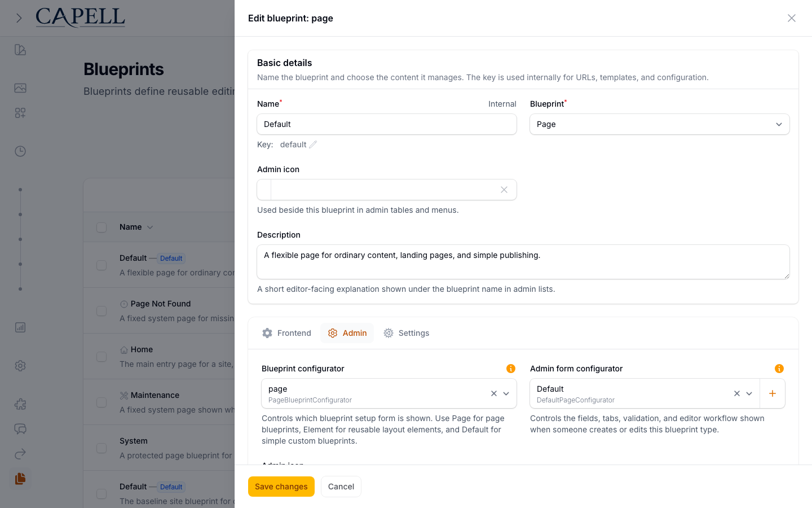Close the Edit blueprint panel

point(792,18)
